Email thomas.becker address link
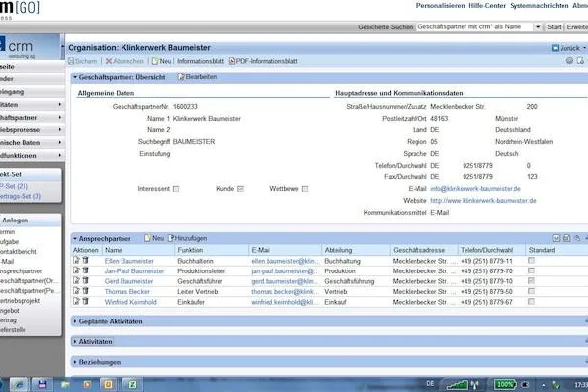This screenshot has height=392, width=588. pos(284,291)
